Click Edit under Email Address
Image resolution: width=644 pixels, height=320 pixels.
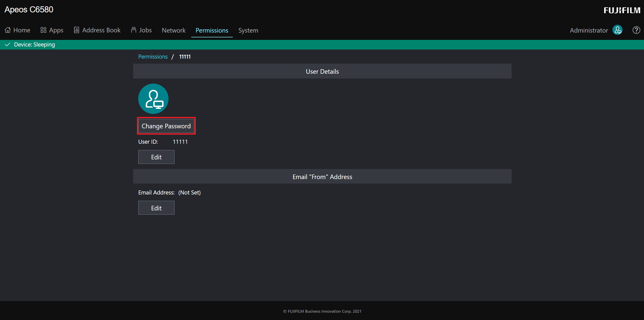coord(156,208)
